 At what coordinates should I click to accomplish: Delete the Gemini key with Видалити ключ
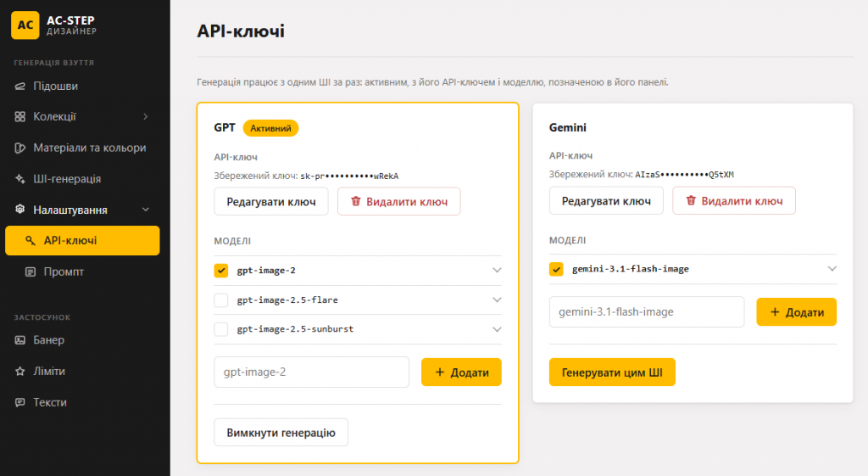point(734,201)
